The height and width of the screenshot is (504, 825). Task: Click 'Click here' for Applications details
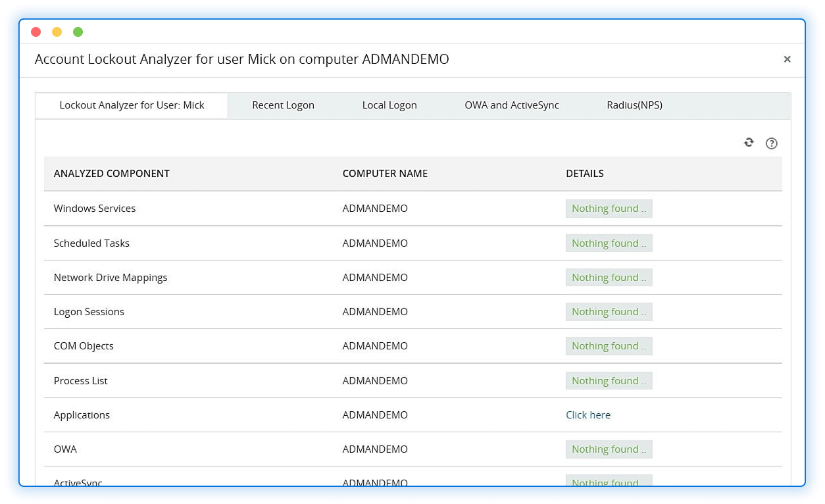coord(587,415)
